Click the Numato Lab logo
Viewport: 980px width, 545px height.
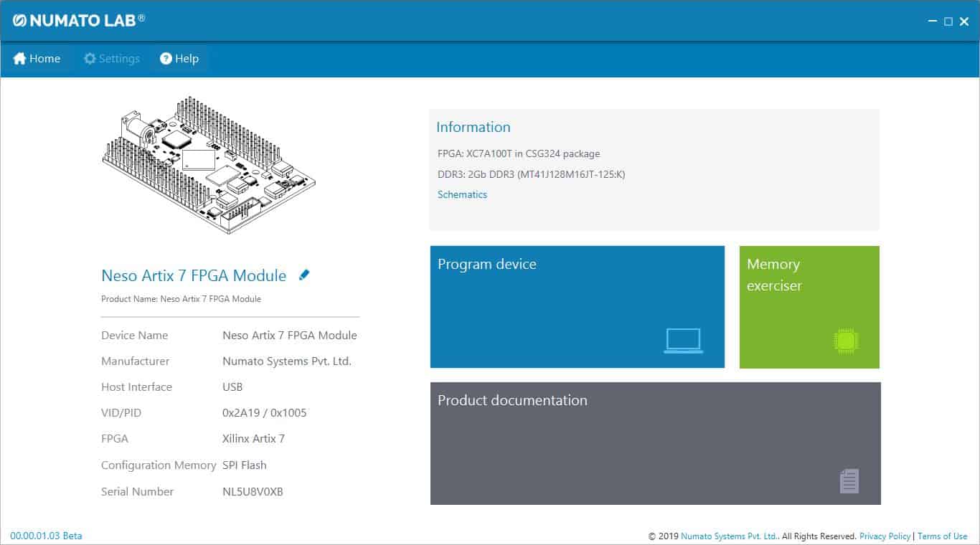pos(79,20)
